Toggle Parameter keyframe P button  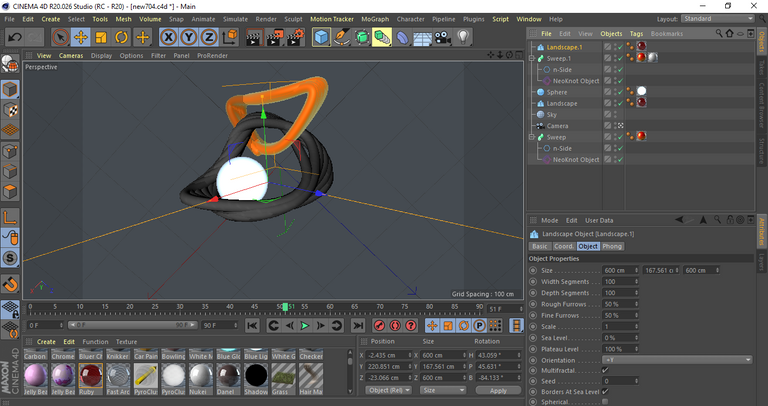coord(480,325)
